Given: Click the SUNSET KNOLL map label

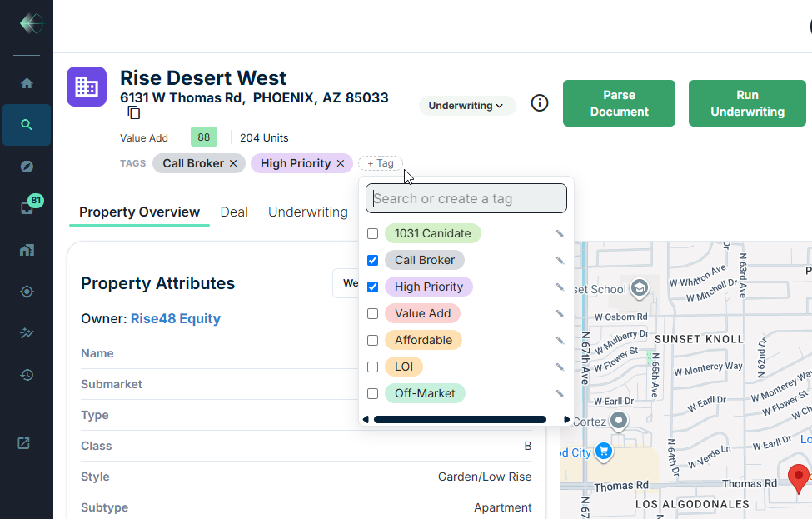Looking at the screenshot, I should click(x=699, y=339).
